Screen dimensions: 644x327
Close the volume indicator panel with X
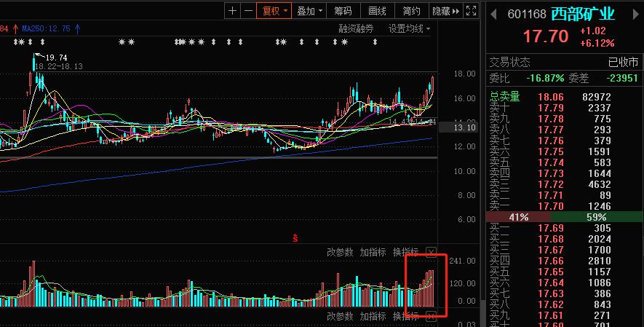point(431,252)
